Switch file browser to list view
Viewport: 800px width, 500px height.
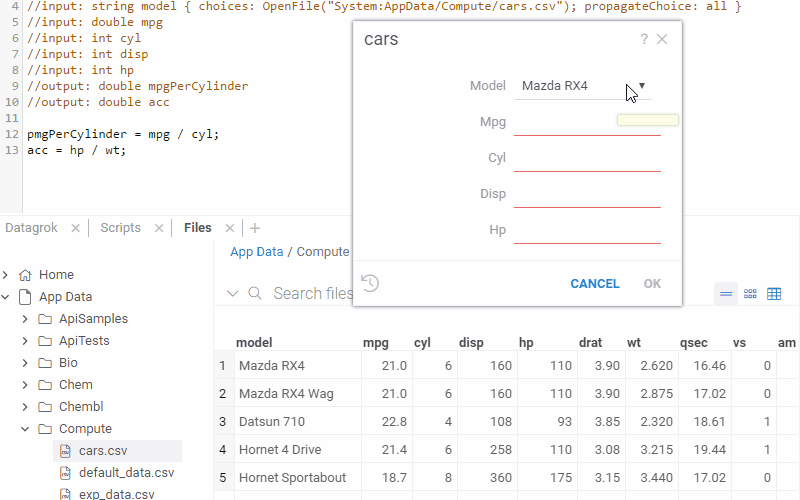[726, 293]
